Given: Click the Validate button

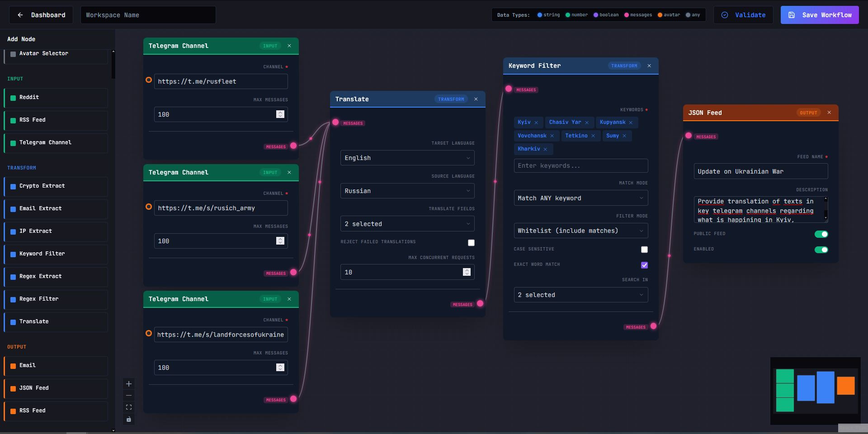Looking at the screenshot, I should [743, 15].
